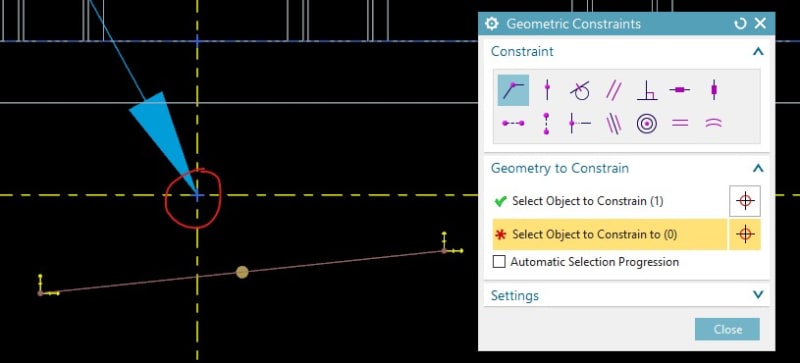Click selection icon for Object to Constrain

click(x=745, y=201)
